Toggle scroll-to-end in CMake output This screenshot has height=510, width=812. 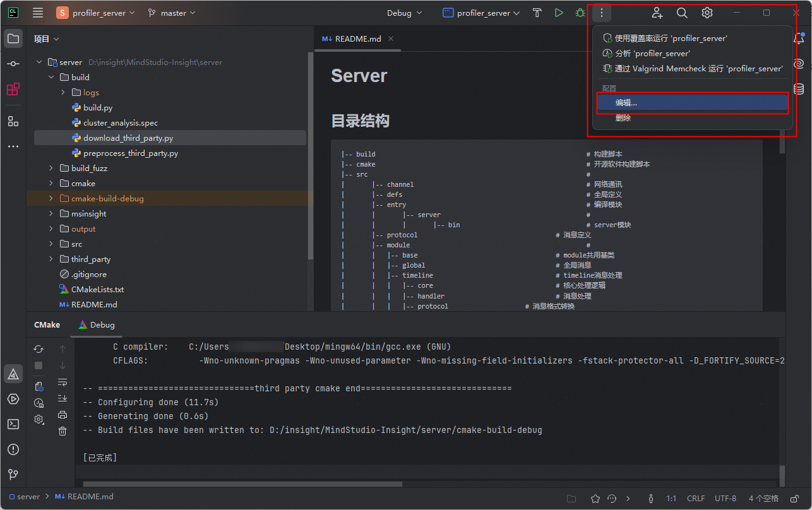pyautogui.click(x=63, y=398)
